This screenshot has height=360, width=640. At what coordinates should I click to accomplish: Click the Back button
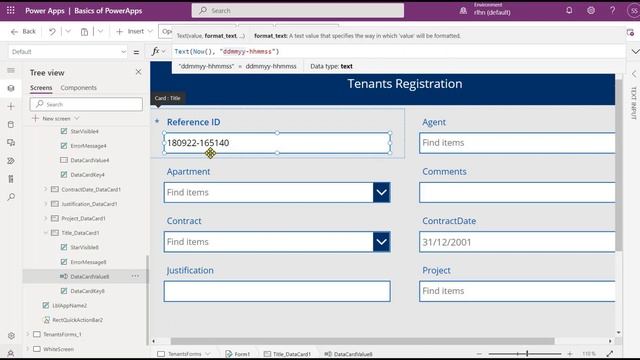(x=24, y=31)
